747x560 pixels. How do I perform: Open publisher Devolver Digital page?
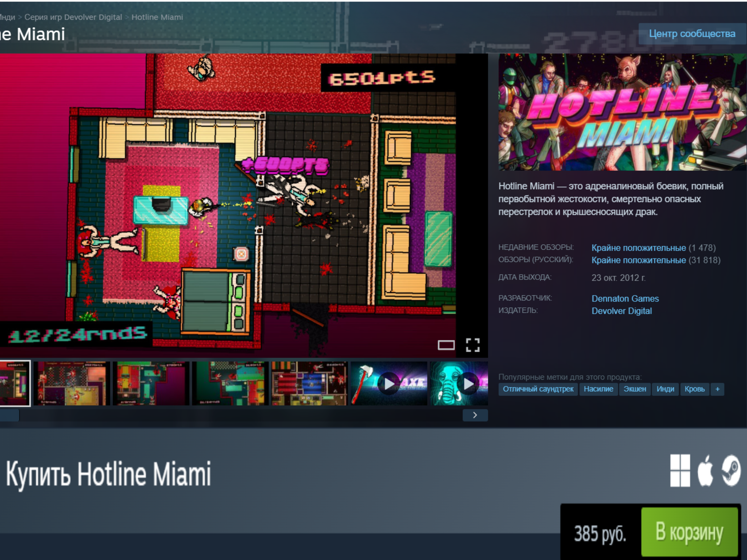point(622,311)
